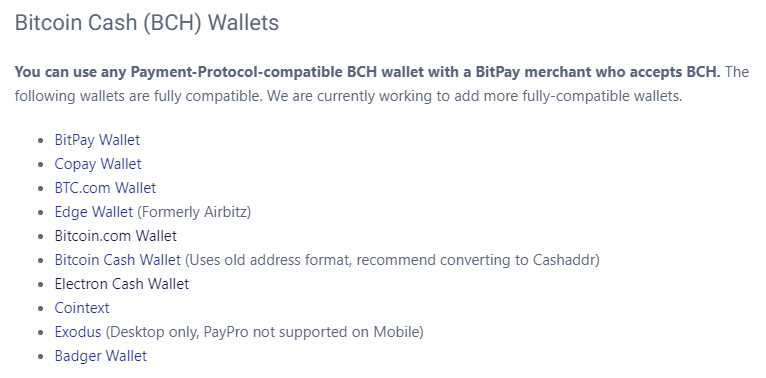Click the bullet beside BitPay Wallet
The image size is (766, 378).
pos(41,141)
